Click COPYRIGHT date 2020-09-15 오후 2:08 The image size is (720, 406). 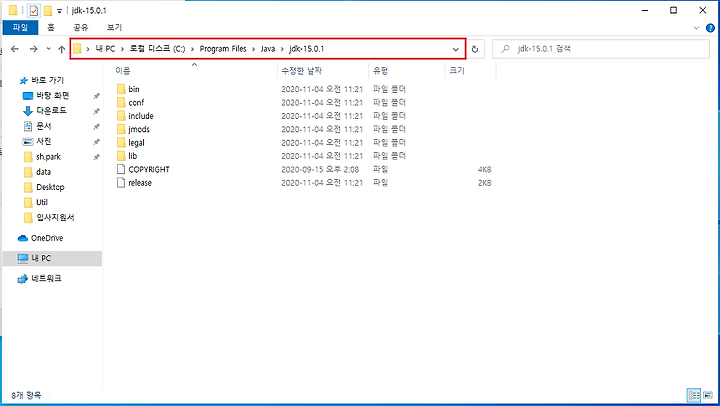[320, 169]
